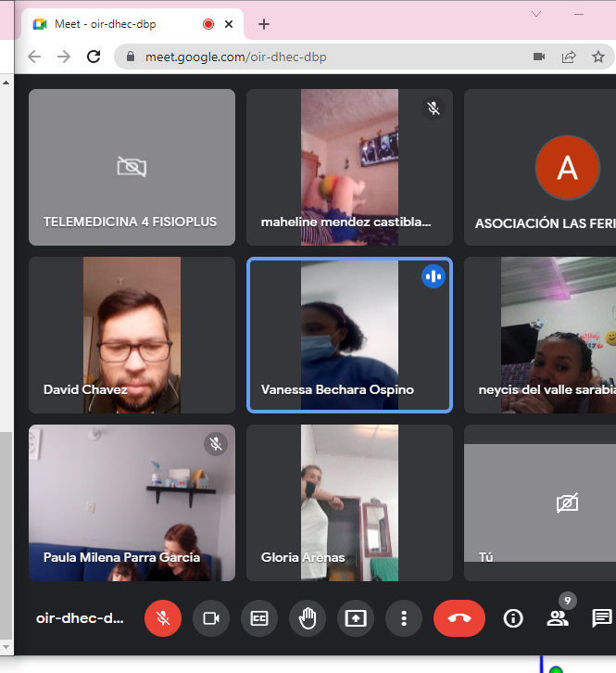Turn on closed captions

[x=259, y=618]
